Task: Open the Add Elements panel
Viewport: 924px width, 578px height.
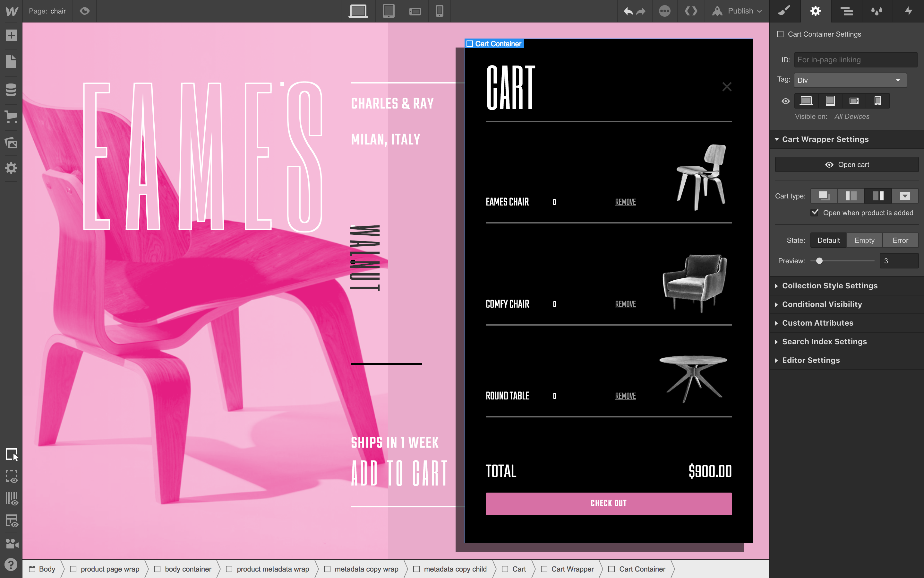Action: [11, 36]
